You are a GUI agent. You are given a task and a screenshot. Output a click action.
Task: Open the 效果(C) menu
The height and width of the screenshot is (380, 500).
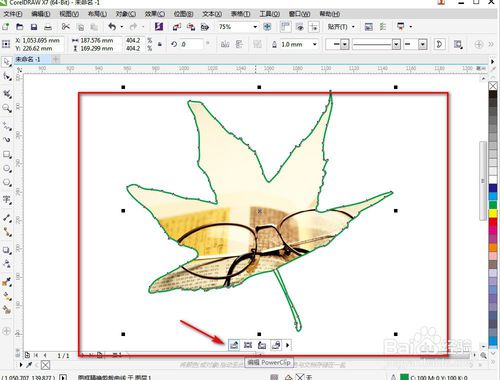click(x=154, y=14)
